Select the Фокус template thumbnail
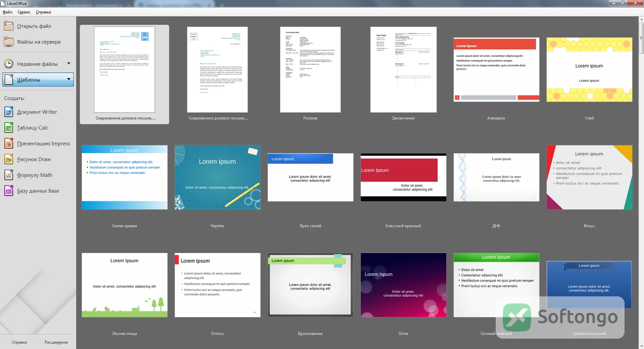644x349 pixels. (589, 177)
